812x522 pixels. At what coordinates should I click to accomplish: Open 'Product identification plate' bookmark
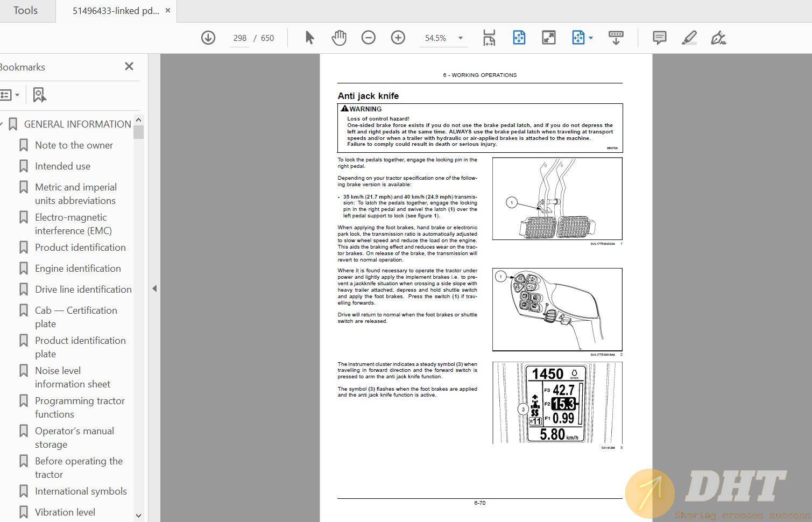click(80, 347)
